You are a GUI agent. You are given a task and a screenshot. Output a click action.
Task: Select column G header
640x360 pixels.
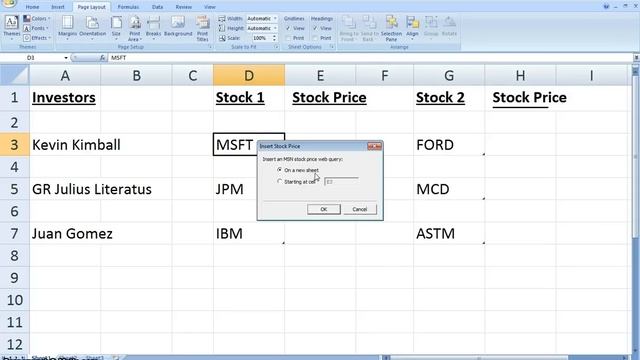[449, 75]
